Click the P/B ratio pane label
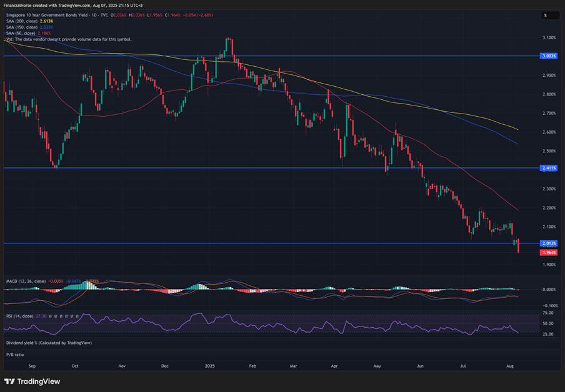Image resolution: width=565 pixels, height=392 pixels. (x=14, y=355)
